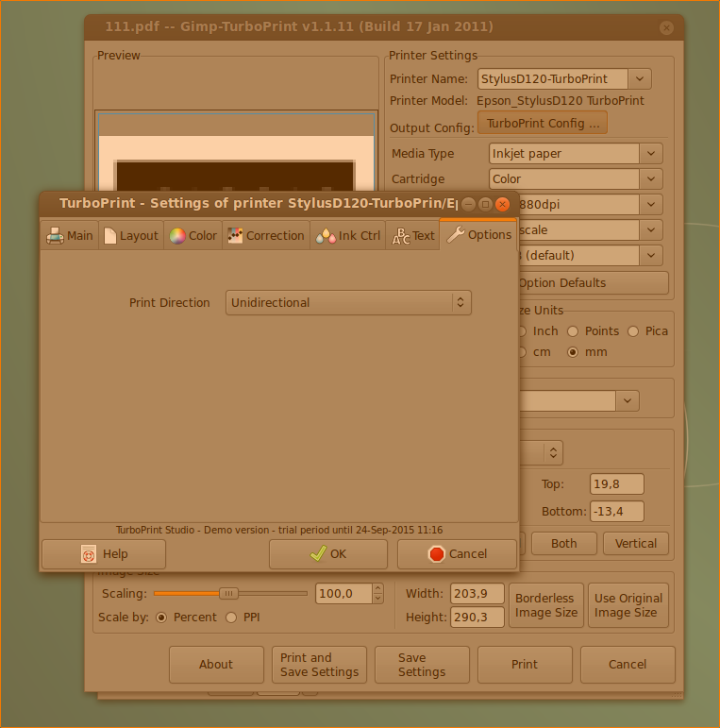Click the color wheel icon on Color tab
720x728 pixels.
coord(177,236)
